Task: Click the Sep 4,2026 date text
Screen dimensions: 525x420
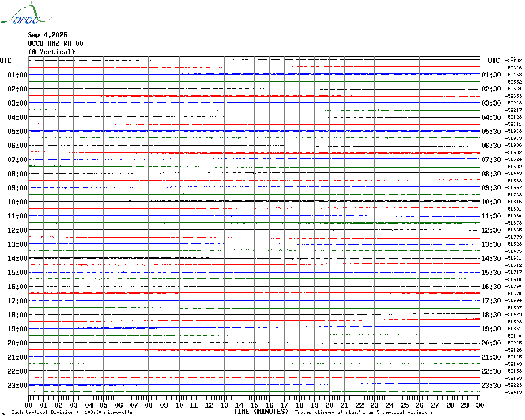Action: tap(47, 35)
